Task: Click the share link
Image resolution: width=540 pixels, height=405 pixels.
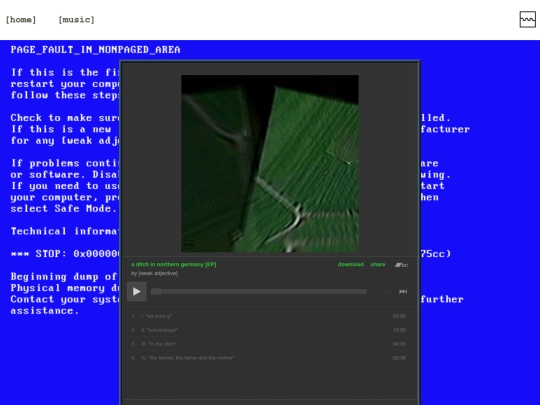Action: click(x=378, y=264)
